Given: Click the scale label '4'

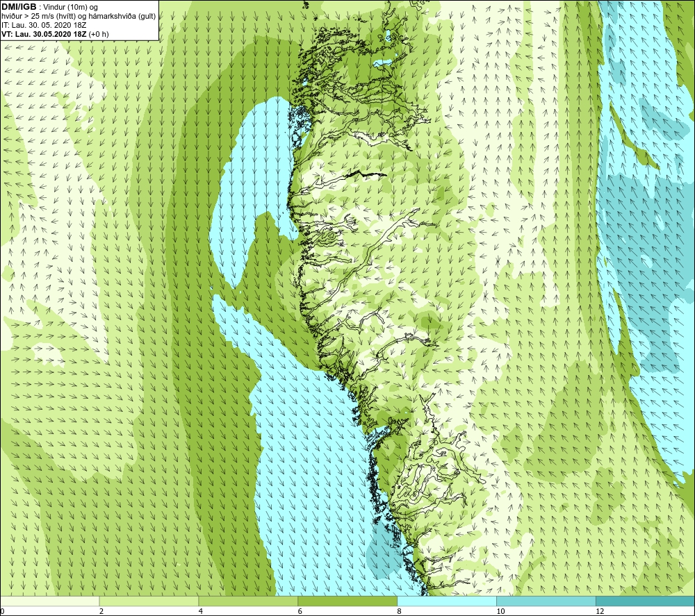Looking at the screenshot, I should coord(201,611).
